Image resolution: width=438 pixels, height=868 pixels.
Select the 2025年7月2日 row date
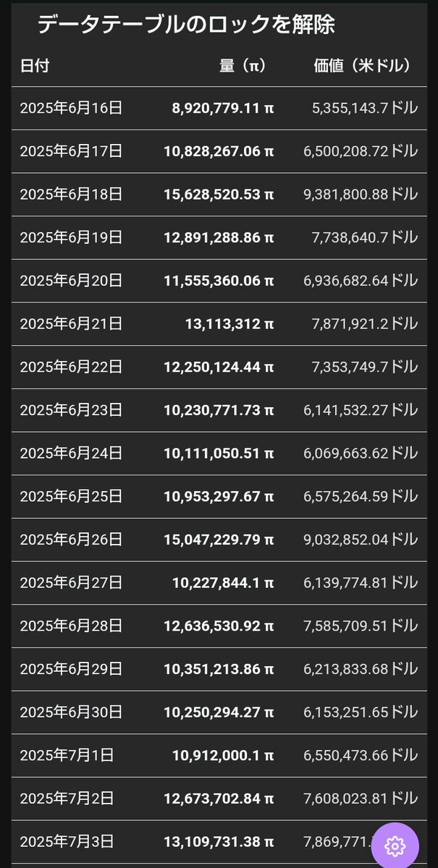(x=67, y=798)
